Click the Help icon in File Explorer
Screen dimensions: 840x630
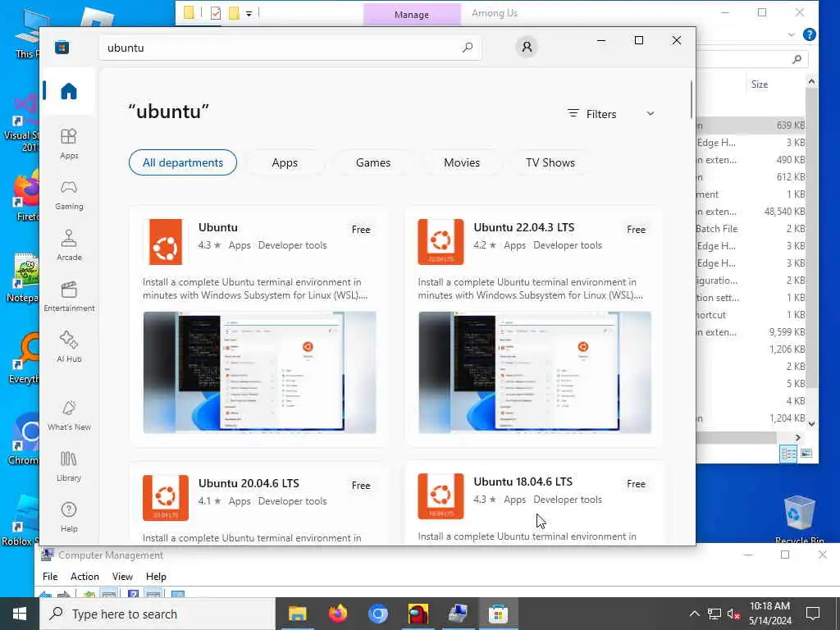(x=810, y=34)
